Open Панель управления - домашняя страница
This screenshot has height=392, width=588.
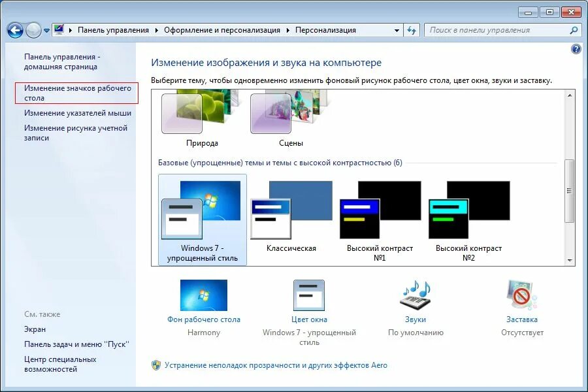point(62,61)
